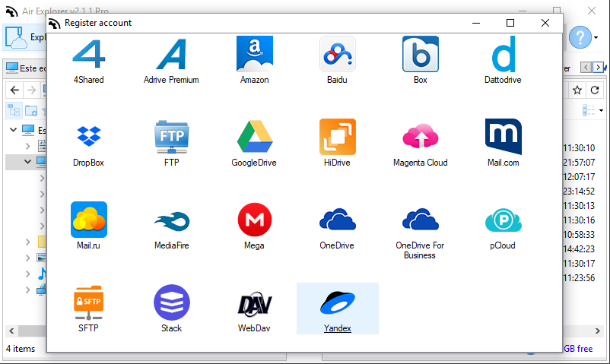Choose the 4Shared cloud service

coord(89,60)
